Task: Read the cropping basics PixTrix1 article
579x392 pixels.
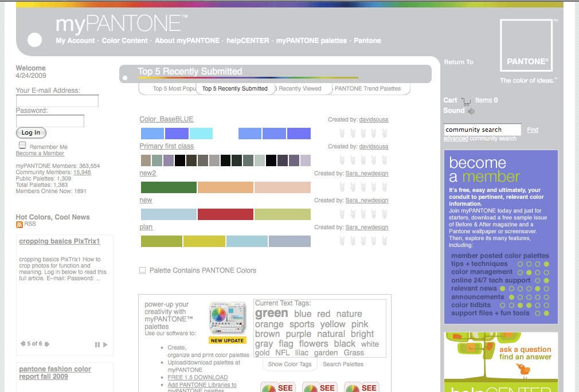Action: pos(60,241)
